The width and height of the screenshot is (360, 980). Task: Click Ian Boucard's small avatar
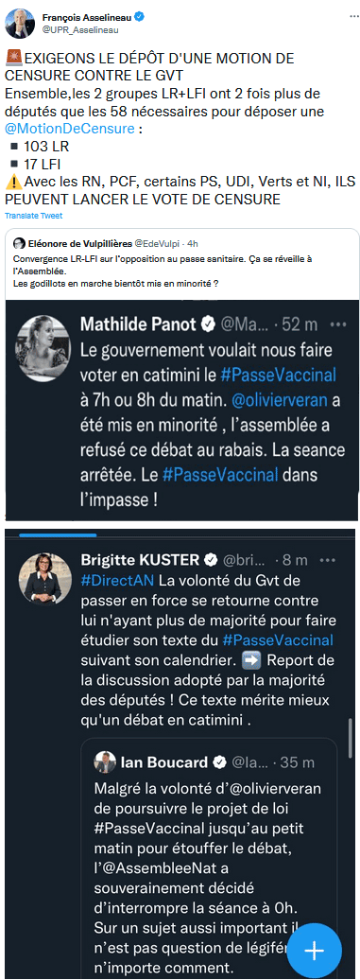click(x=105, y=762)
